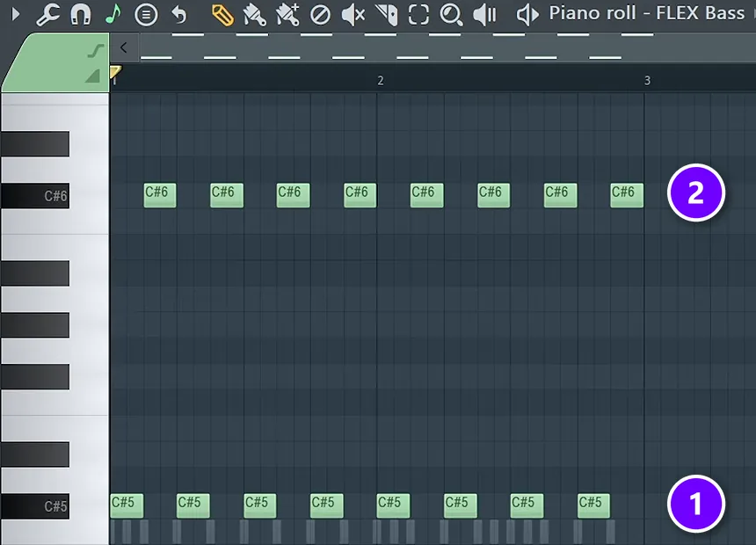The height and width of the screenshot is (545, 756).
Task: Click the black D#5 key just above C#5
Action: pyautogui.click(x=35, y=454)
